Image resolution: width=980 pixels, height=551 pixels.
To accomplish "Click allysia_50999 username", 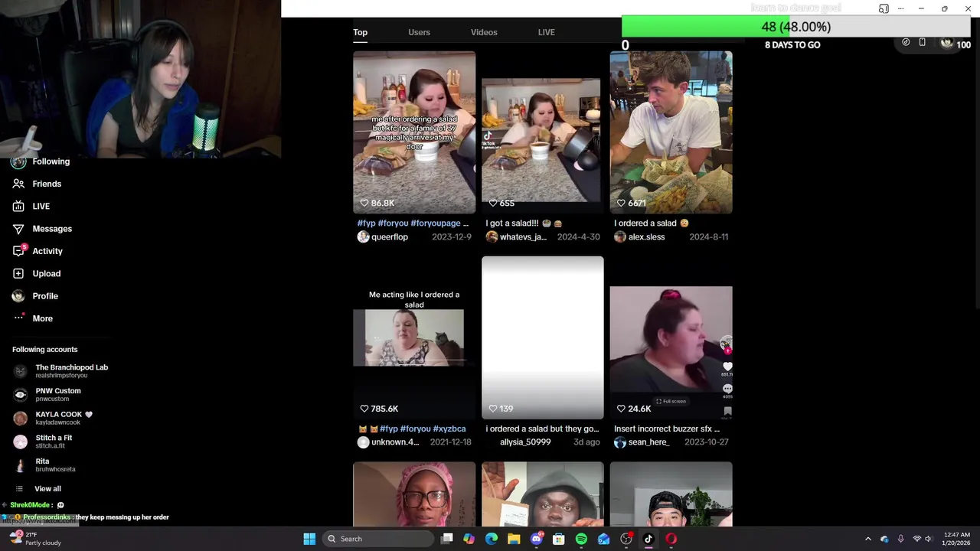I will [525, 442].
